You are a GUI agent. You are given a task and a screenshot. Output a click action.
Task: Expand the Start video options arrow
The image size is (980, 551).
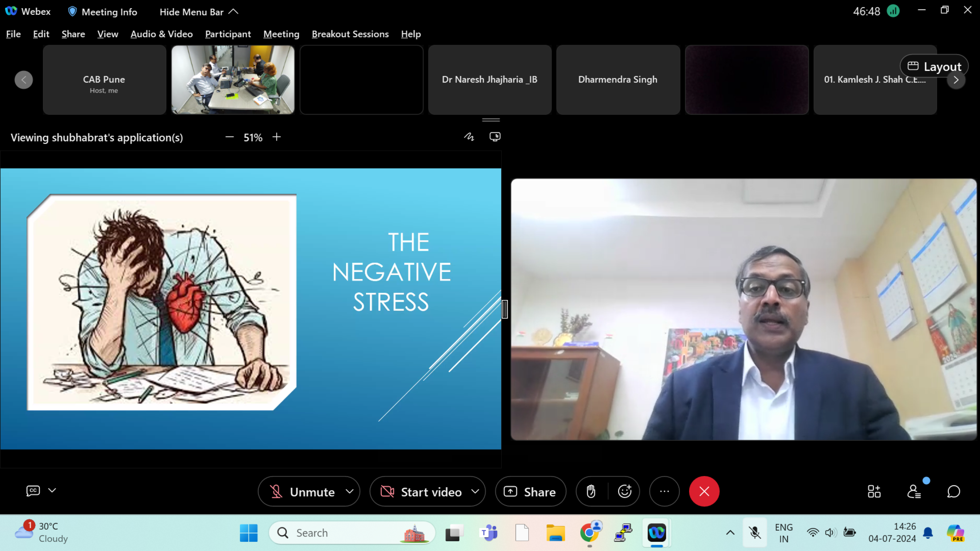[x=475, y=491]
